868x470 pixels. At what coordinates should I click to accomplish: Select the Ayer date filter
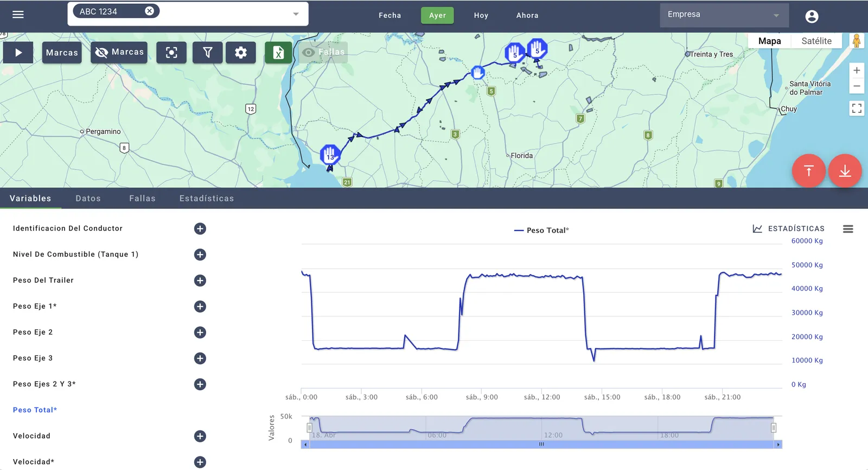coord(437,15)
